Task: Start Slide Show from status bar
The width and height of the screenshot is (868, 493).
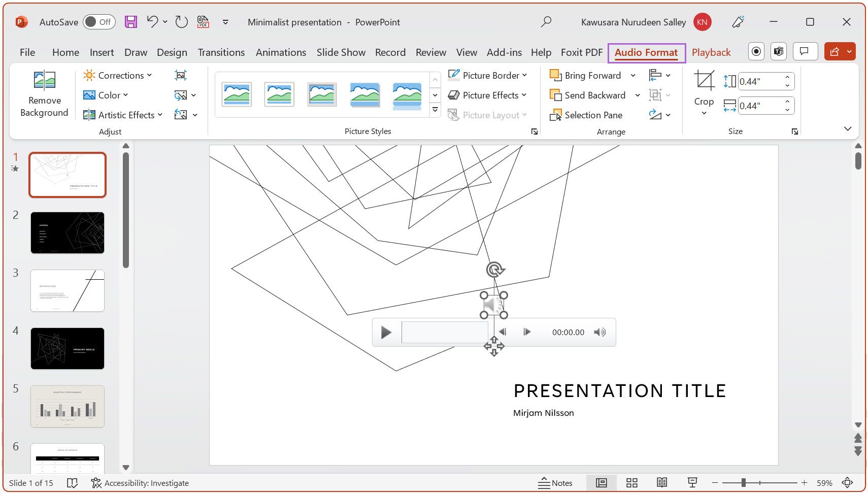Action: click(x=692, y=483)
